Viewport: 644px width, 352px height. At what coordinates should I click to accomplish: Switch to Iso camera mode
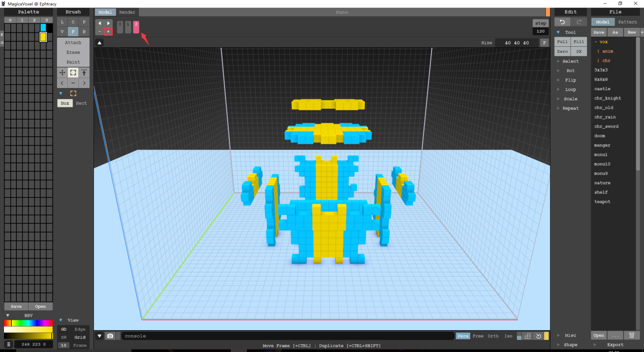pos(508,336)
